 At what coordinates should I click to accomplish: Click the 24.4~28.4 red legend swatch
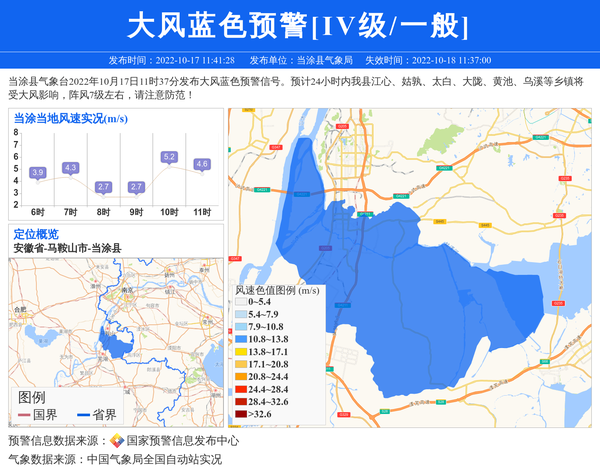click(241, 389)
